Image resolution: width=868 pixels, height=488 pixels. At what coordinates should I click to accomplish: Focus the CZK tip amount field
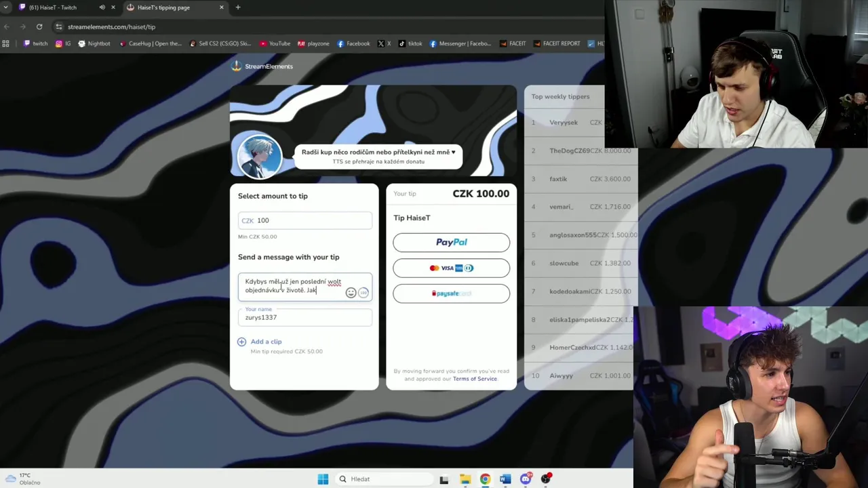305,220
